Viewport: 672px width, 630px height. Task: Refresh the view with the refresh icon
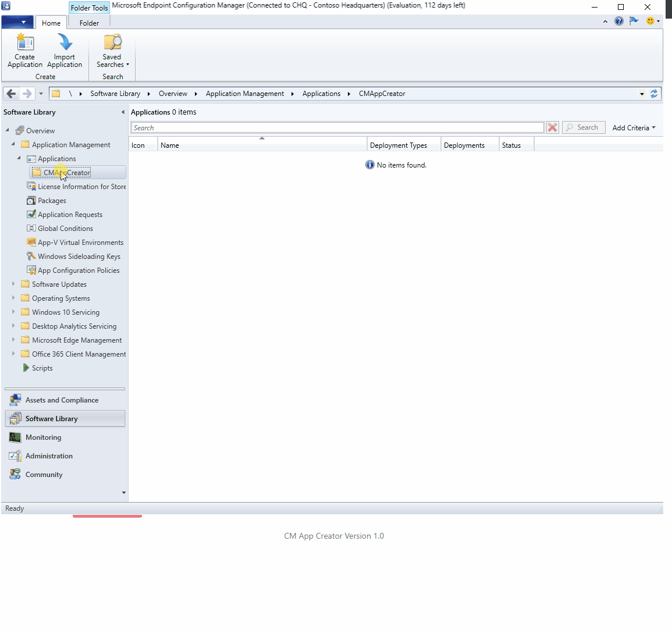654,94
